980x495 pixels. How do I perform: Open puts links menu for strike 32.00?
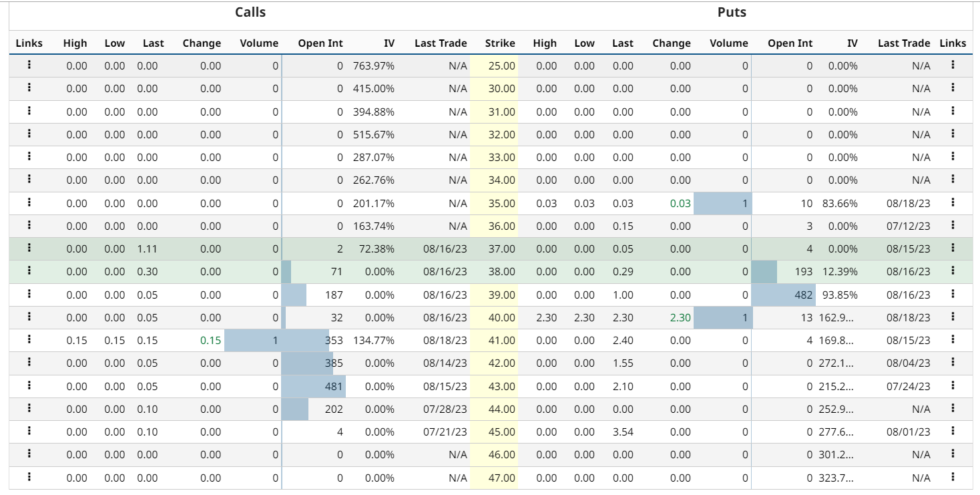click(953, 134)
